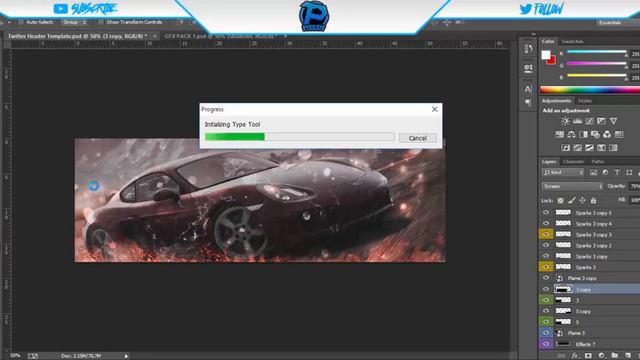Open the Properties panel icon
Screen dimensions: 640x360
(528, 69)
